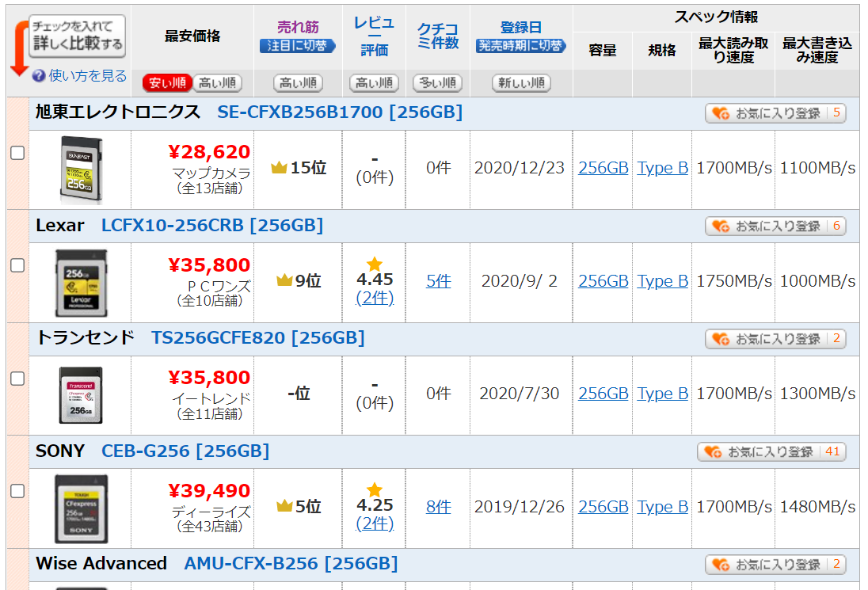Click Type B link in SONY row
The image size is (868, 590).
tap(663, 506)
